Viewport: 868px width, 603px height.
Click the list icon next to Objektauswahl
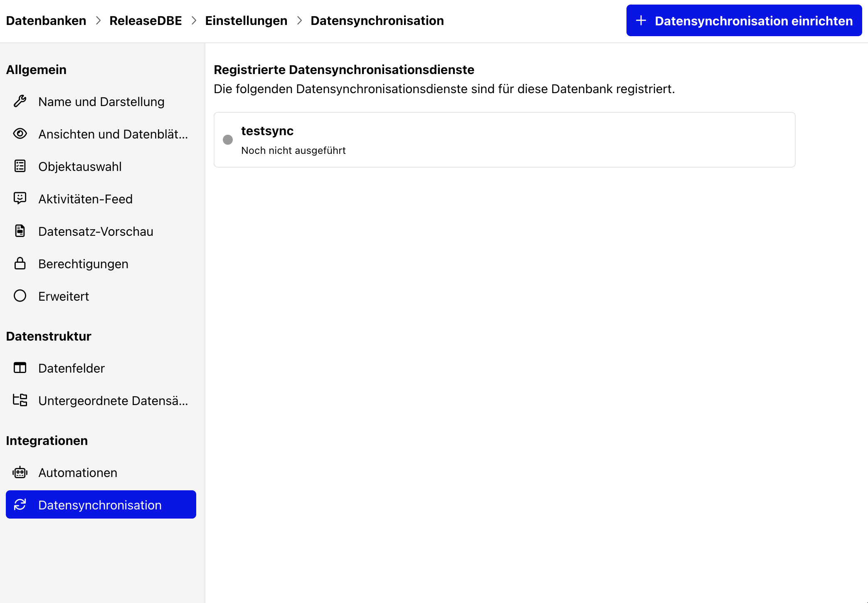pos(20,166)
